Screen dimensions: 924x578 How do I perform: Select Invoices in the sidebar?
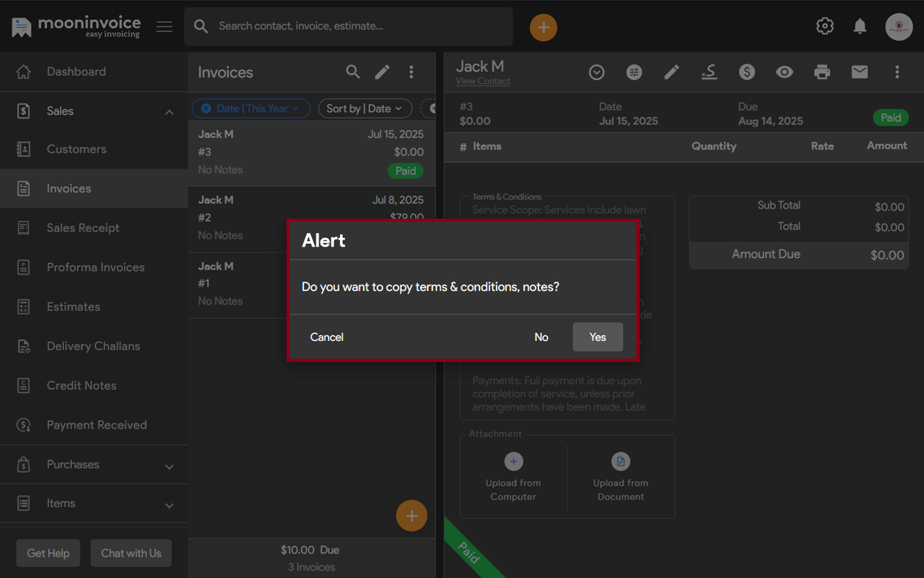94,188
